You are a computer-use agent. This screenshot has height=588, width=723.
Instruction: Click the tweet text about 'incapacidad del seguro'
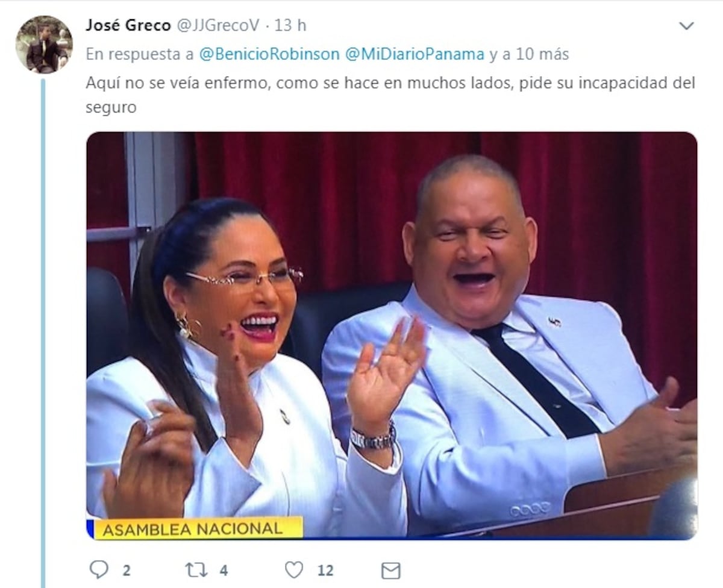tap(390, 95)
